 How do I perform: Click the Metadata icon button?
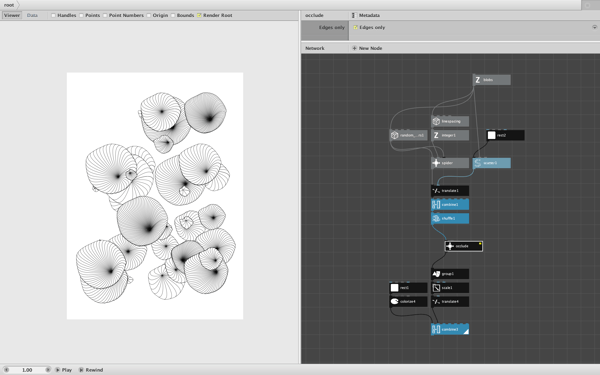coord(354,15)
